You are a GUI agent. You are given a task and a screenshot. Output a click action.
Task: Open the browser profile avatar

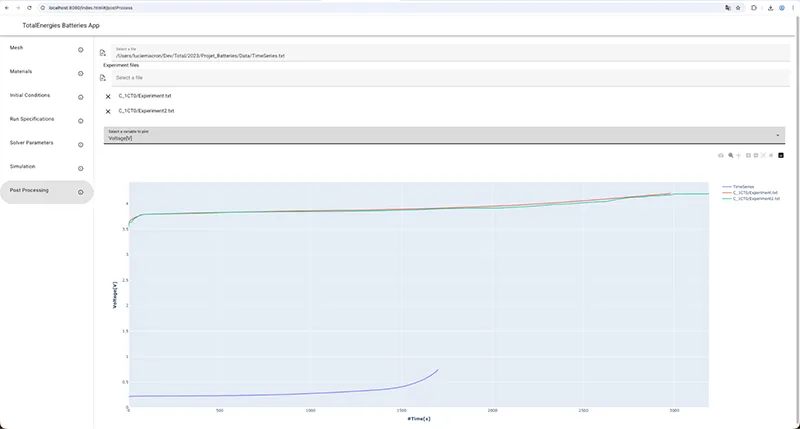(782, 8)
